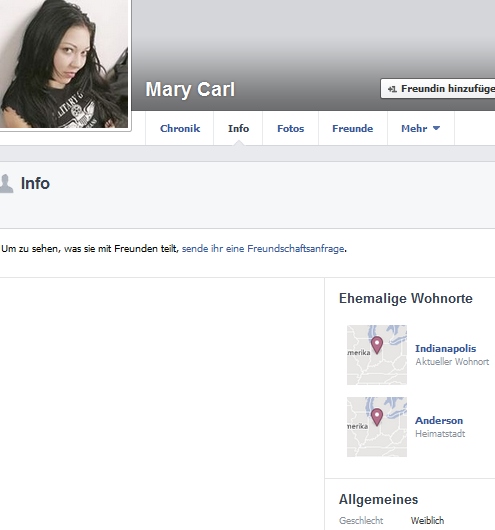Click the dropdown arrow next to Mehr

pos(436,128)
